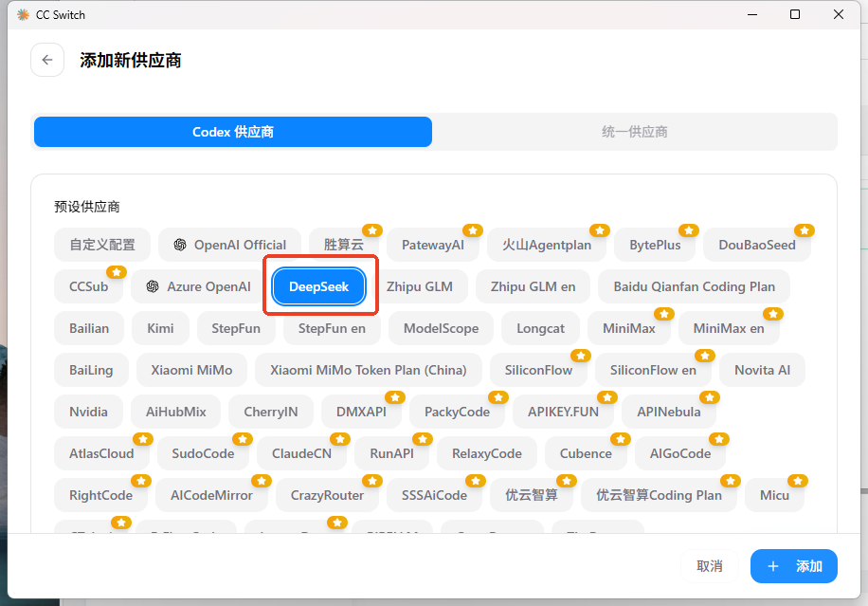This screenshot has height=606, width=868.
Task: Select the 优云智算Coding Plan preset
Action: [659, 495]
